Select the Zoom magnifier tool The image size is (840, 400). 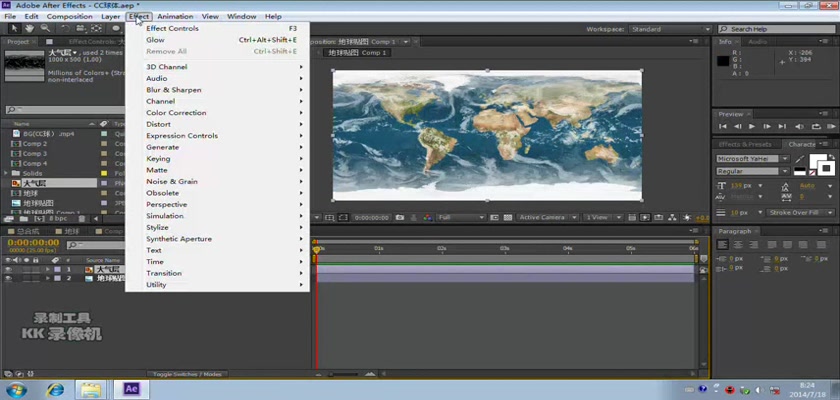[45, 28]
